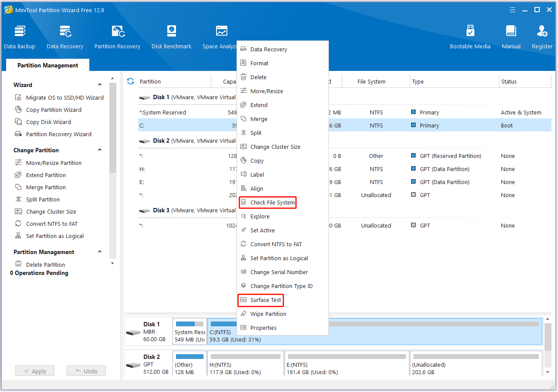Select the C:(NTFS) block in the disk map
The image size is (558, 392).
(x=375, y=331)
